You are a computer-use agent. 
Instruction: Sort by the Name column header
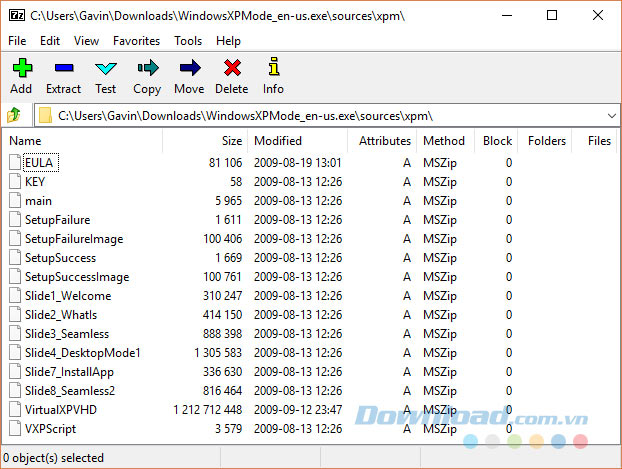(83, 141)
